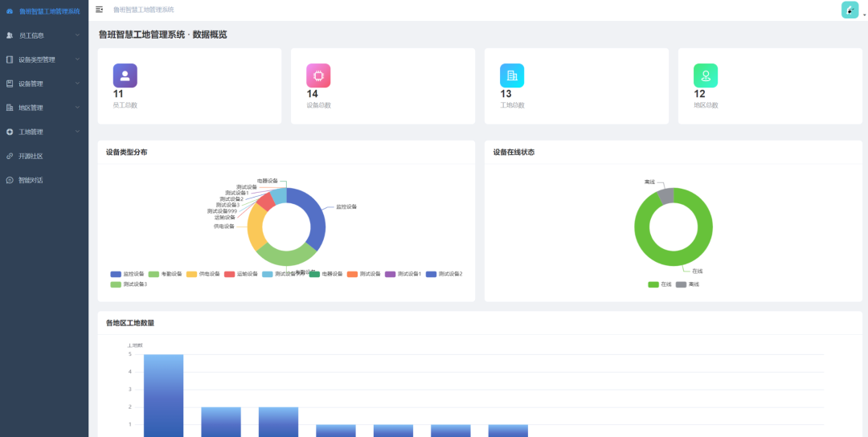
Task: Click the 设备类型分布 card title
Action: tap(127, 152)
